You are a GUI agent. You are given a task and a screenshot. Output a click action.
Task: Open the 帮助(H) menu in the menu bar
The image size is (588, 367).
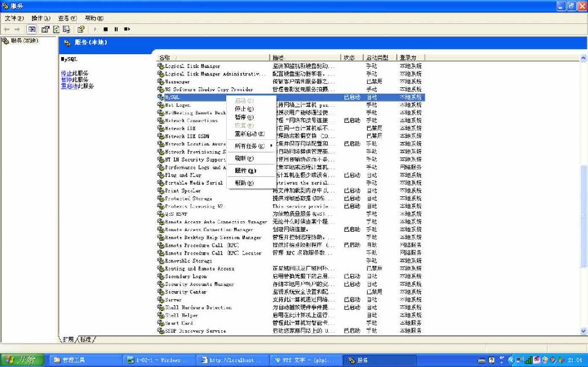tap(94, 18)
